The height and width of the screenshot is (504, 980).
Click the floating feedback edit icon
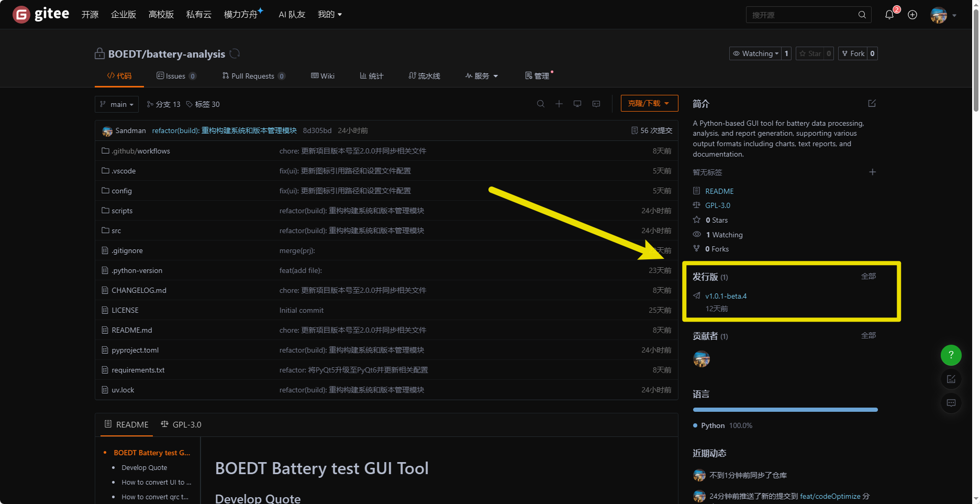coord(951,379)
